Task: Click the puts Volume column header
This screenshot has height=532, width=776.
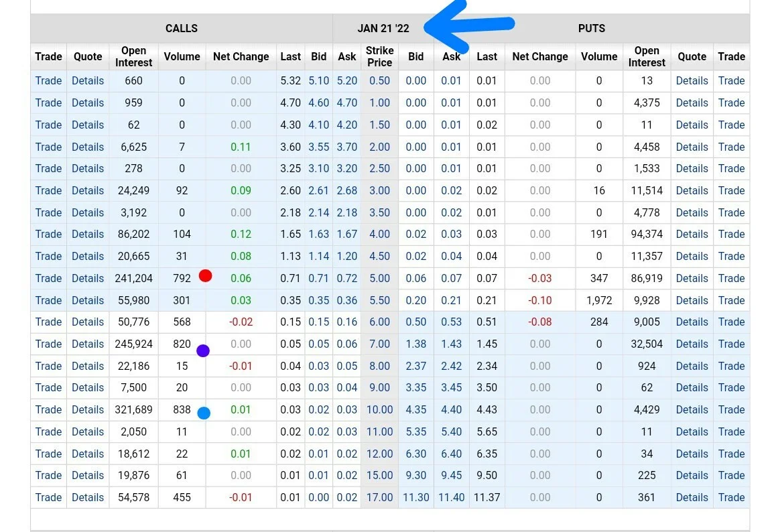Action: click(x=599, y=56)
